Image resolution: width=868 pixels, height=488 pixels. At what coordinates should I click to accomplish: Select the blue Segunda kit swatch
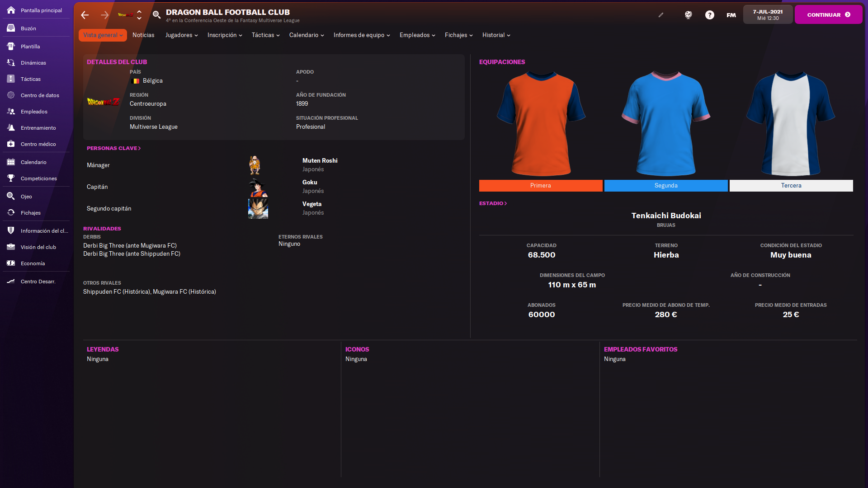(x=666, y=186)
